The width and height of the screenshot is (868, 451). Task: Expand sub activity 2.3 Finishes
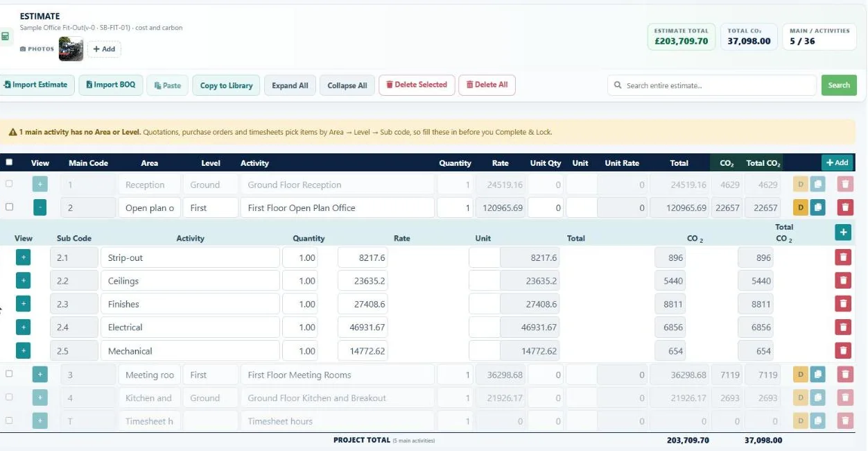point(23,304)
